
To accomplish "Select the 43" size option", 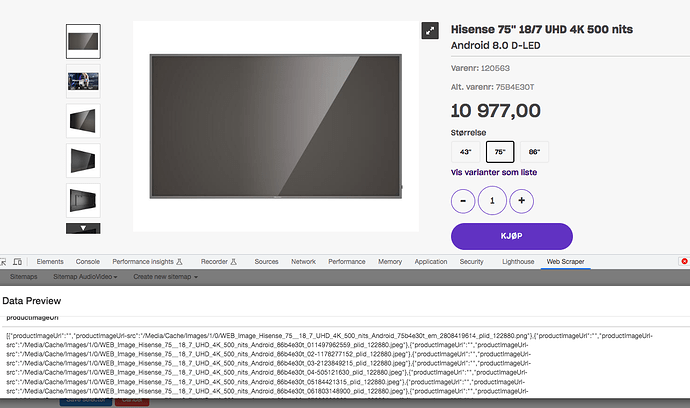I will coord(465,152).
